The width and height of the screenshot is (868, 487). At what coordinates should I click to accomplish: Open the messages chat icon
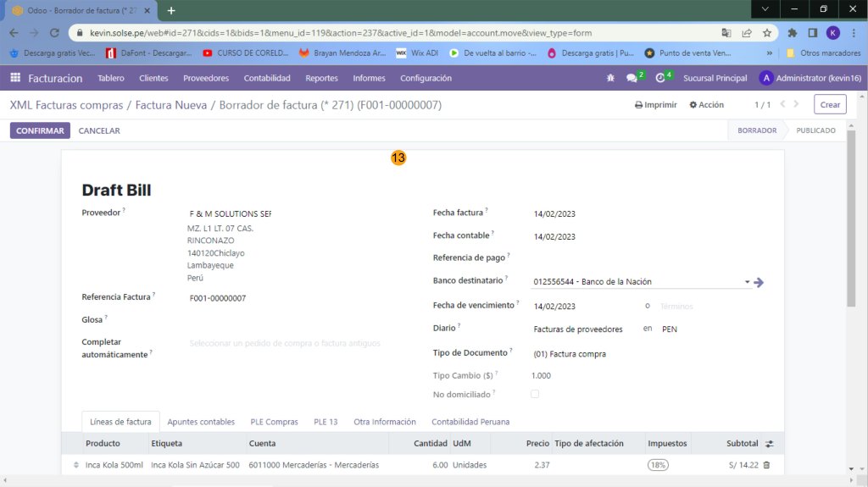(632, 78)
